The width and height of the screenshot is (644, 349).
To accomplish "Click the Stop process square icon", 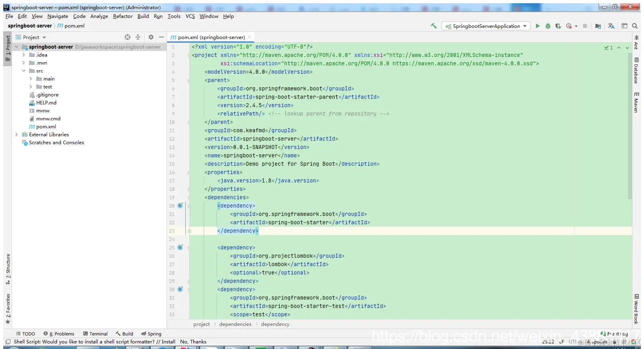I will [x=585, y=26].
